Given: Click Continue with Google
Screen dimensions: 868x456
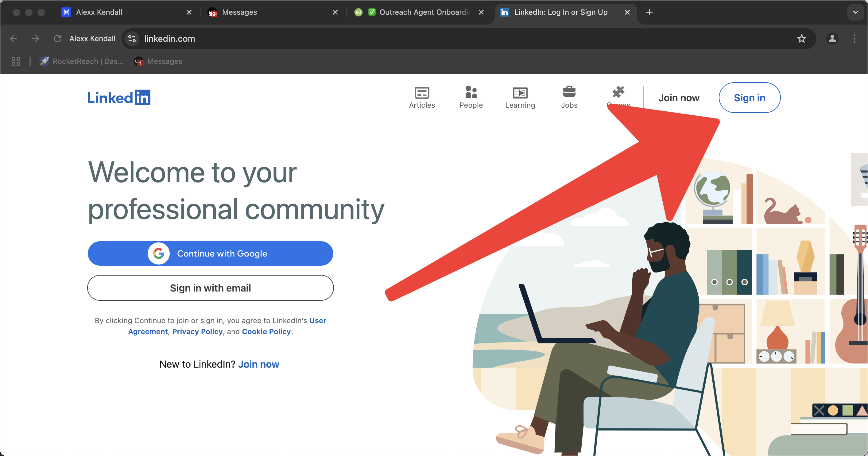Looking at the screenshot, I should point(210,253).
